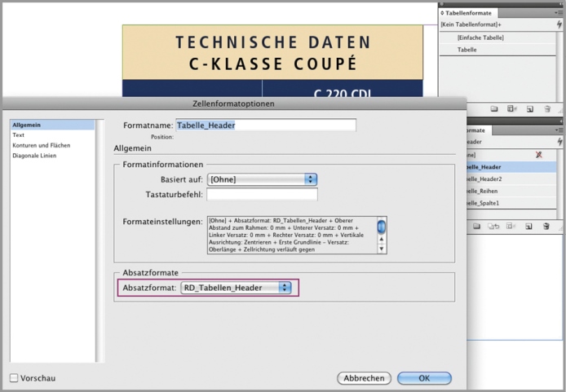
Task: Collapse lower panel dock with double arrow
Action: 560,121
